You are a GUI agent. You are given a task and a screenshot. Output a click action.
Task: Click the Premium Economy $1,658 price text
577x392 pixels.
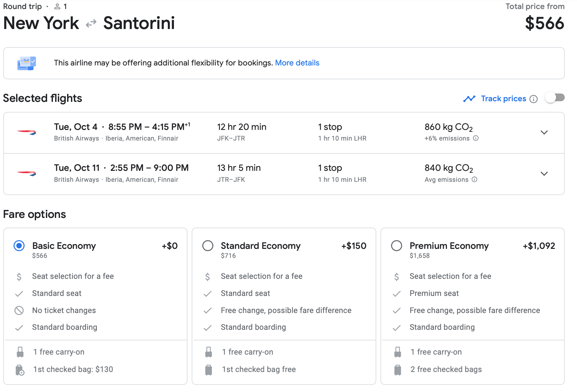420,256
